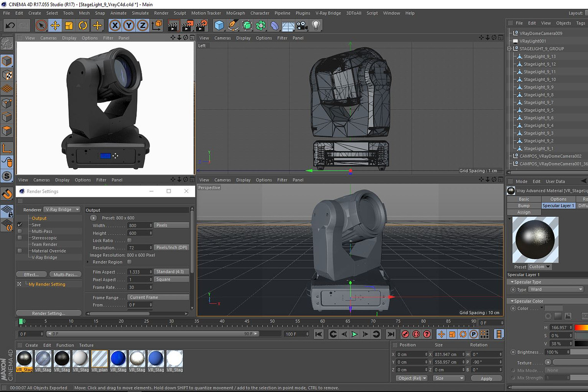The image size is (588, 392).
Task: Toggle the X axis lock
Action: 115,25
